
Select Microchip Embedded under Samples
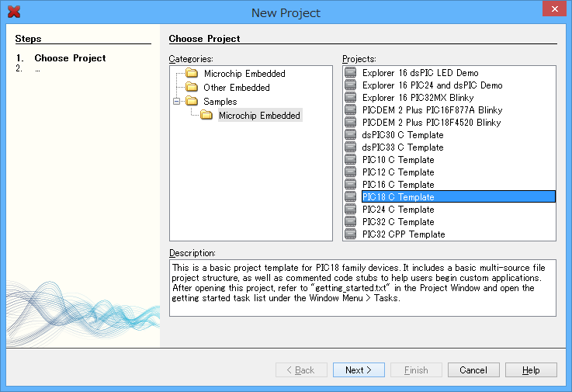[259, 116]
